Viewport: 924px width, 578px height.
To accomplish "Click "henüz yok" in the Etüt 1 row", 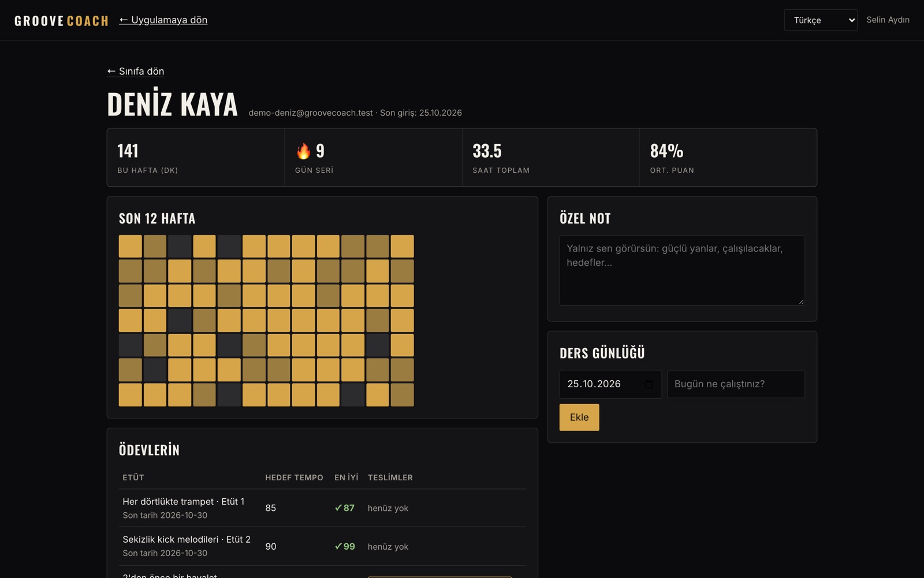I will [x=388, y=508].
